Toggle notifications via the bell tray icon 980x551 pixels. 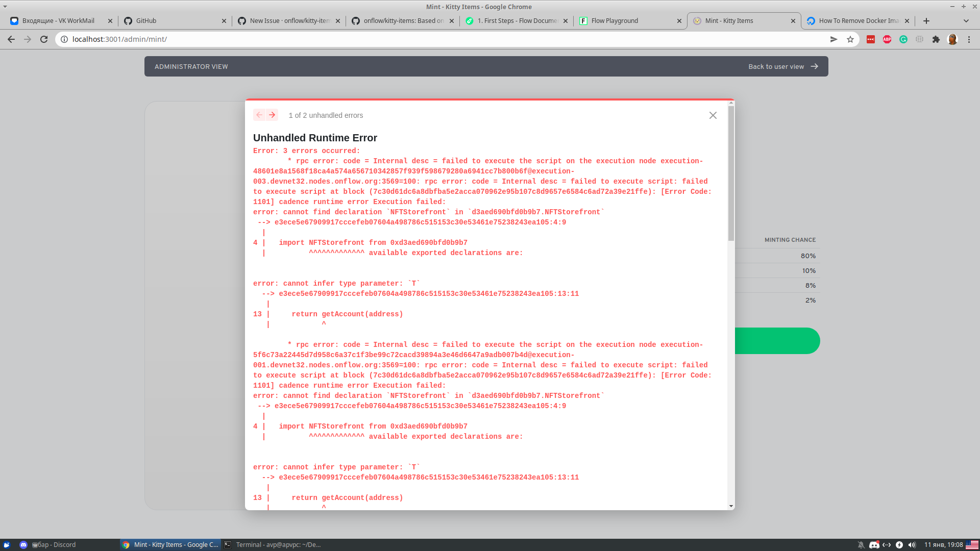861,544
